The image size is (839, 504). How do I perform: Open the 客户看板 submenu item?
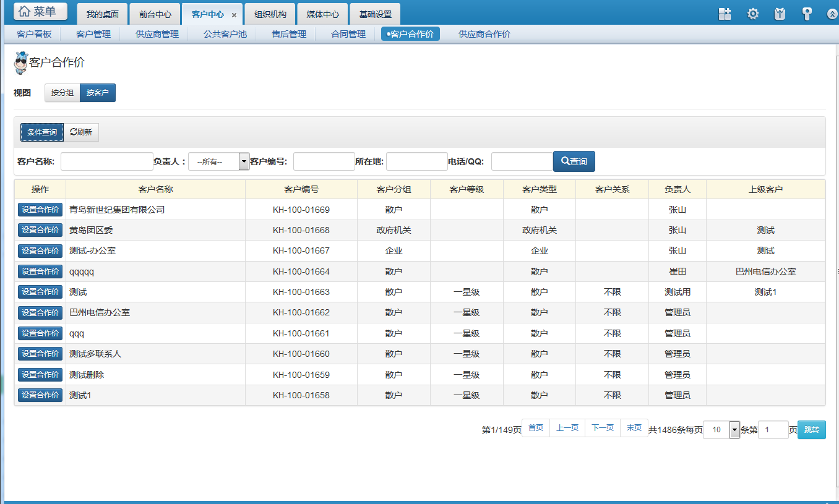(34, 34)
